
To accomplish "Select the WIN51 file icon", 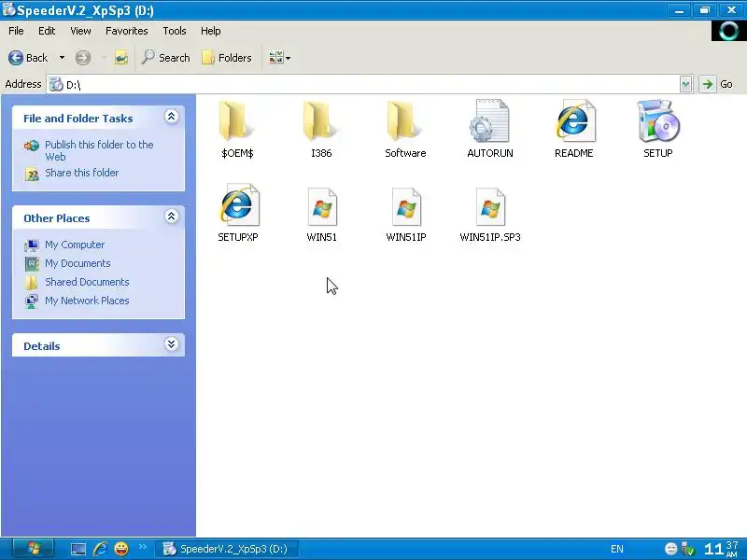I will coord(322,206).
